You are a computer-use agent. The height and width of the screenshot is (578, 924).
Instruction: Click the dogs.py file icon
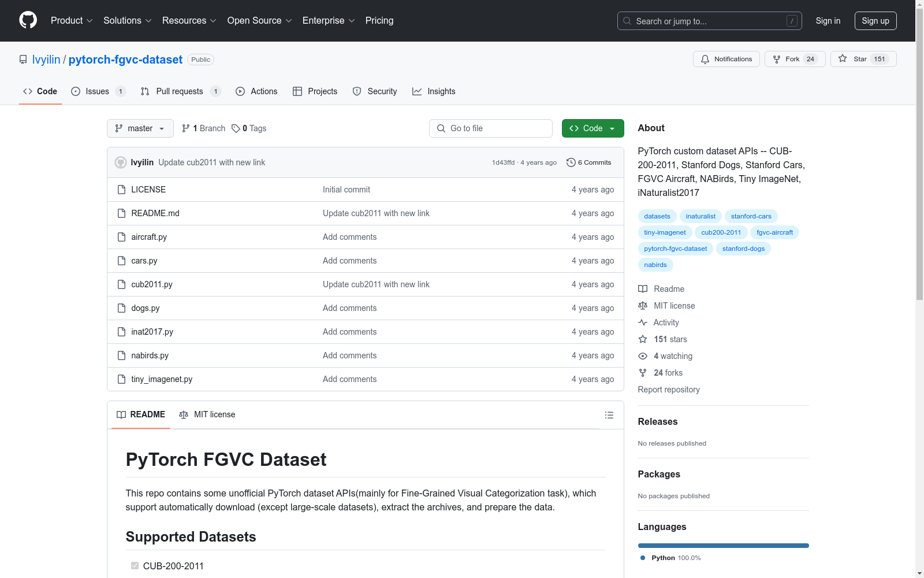(x=121, y=308)
